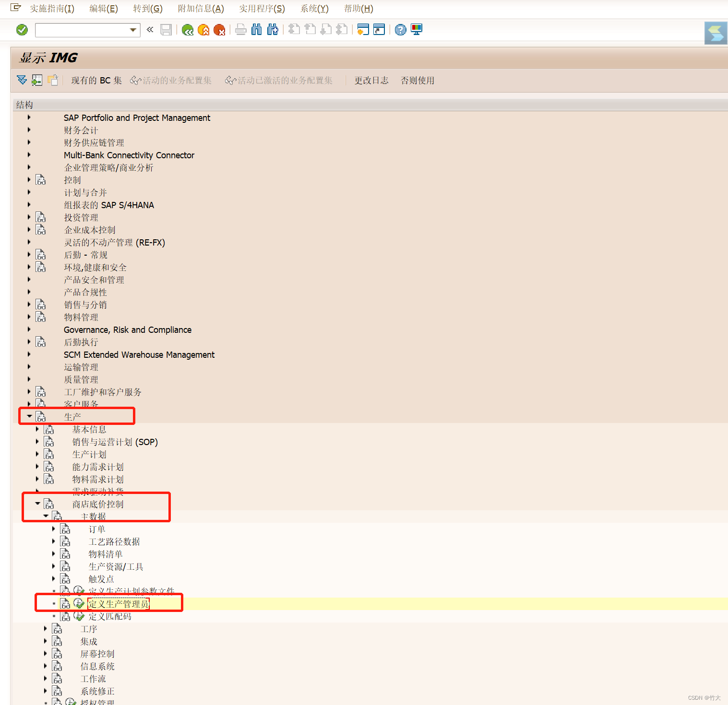Open documentation icon for 工艺路径数据
The height and width of the screenshot is (705, 728).
pos(65,541)
